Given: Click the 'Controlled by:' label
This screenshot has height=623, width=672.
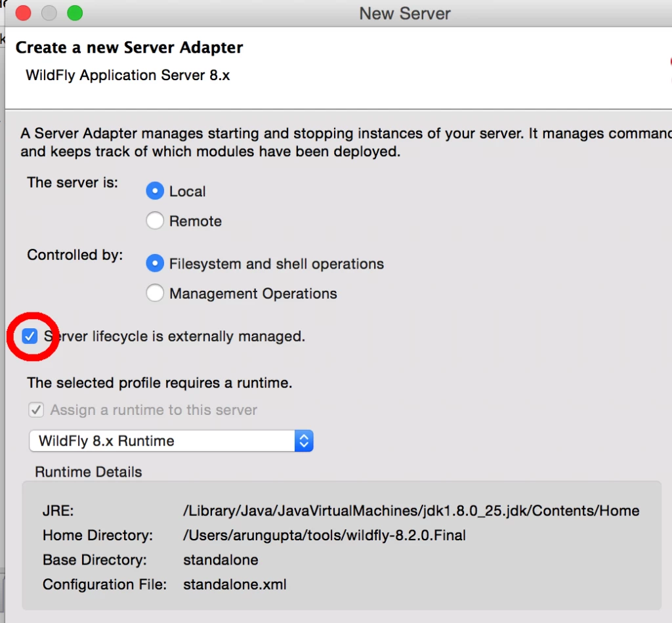Looking at the screenshot, I should pos(75,255).
